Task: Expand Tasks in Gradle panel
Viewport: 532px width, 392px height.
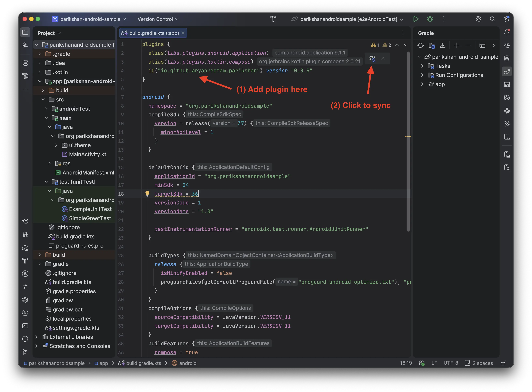Action: (x=422, y=66)
